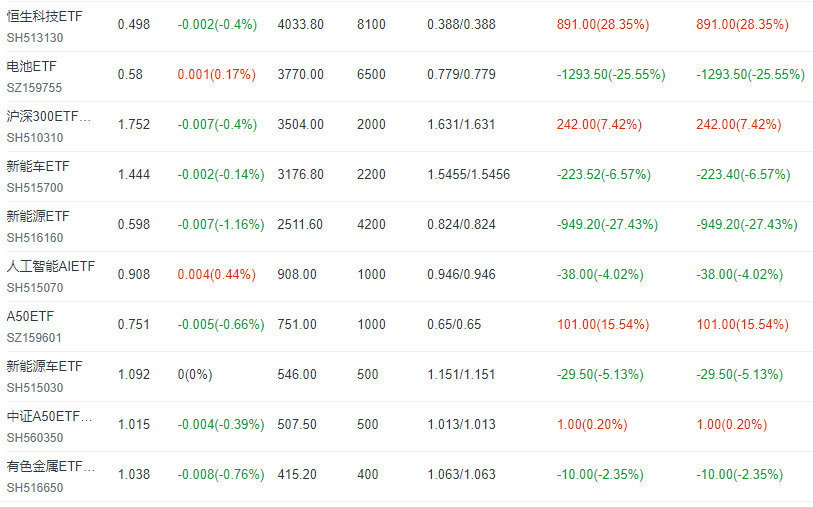
Task: Select change -0.002(-0.14%) in 新能车ETF row
Action: [221, 175]
